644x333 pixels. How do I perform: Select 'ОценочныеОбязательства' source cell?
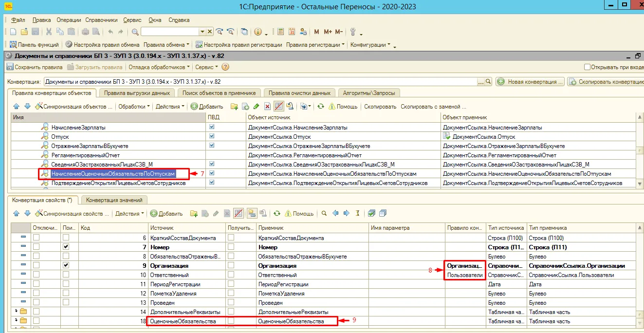pyautogui.click(x=187, y=321)
